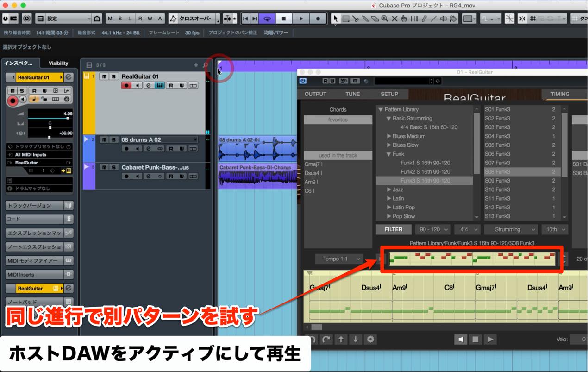The height and width of the screenshot is (372, 588).
Task: Click the RealGuitar song settings gear icon
Action: pos(370,339)
